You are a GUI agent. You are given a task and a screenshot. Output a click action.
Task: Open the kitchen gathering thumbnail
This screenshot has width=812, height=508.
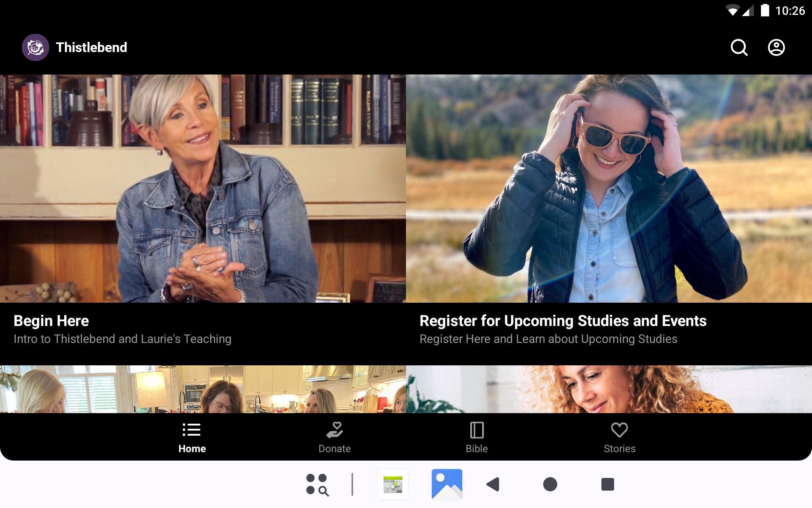click(x=203, y=389)
